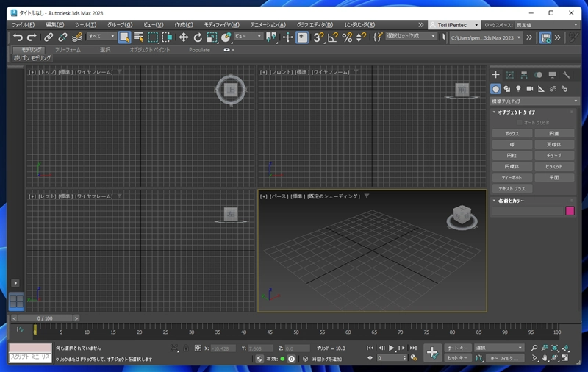This screenshot has width=588, height=372.
Task: Open the レンダリング(R) menu
Action: (359, 25)
